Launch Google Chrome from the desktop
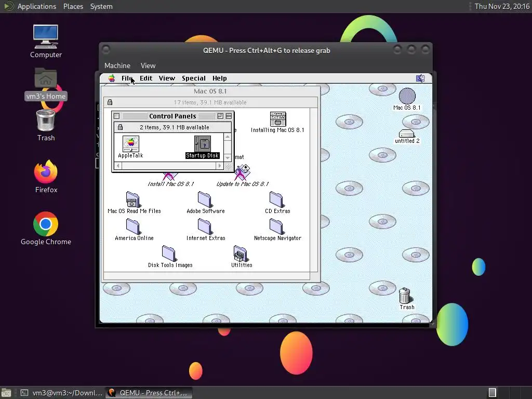 [46, 224]
